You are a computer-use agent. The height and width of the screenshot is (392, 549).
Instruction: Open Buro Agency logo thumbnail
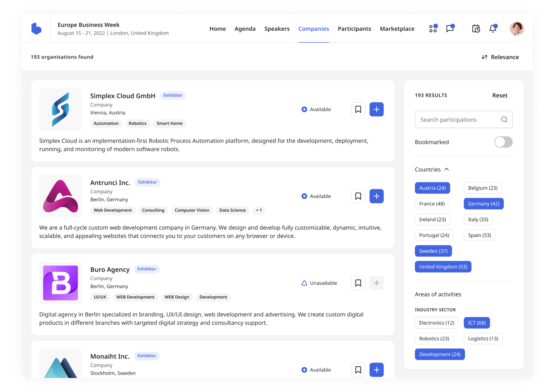pyautogui.click(x=60, y=283)
